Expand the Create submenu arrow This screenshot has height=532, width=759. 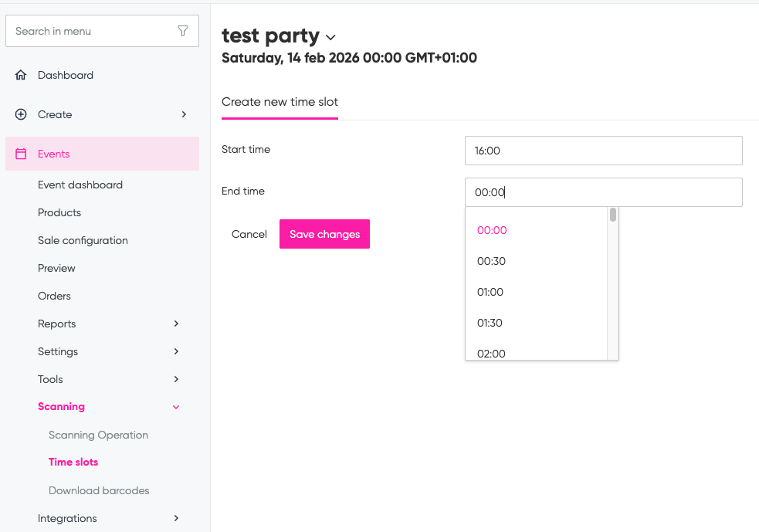184,114
